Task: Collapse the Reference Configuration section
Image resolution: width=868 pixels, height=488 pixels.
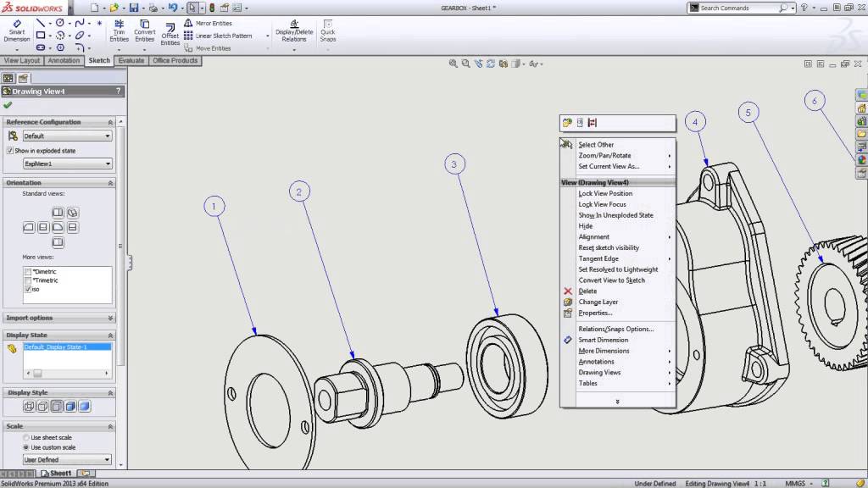Action: [x=110, y=122]
